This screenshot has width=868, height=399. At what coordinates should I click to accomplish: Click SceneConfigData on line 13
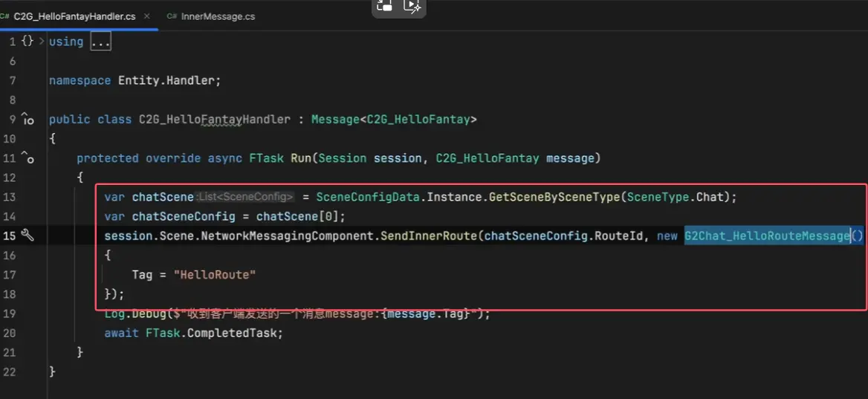(x=368, y=197)
